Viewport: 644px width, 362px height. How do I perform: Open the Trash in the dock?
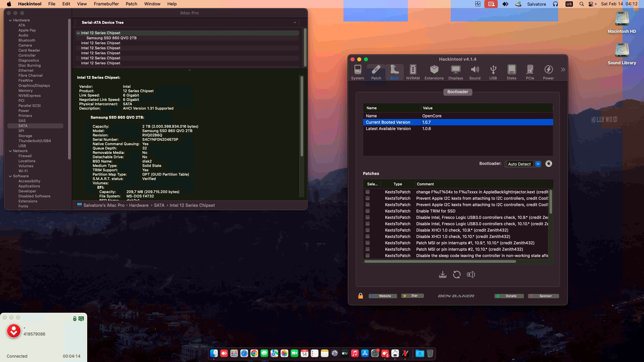(x=430, y=353)
